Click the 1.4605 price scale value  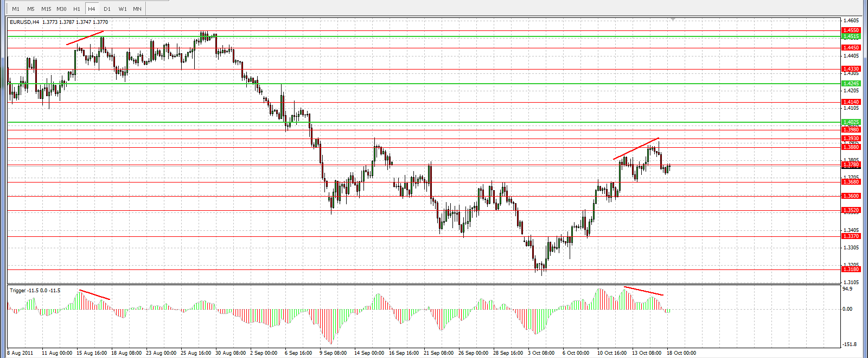point(851,21)
